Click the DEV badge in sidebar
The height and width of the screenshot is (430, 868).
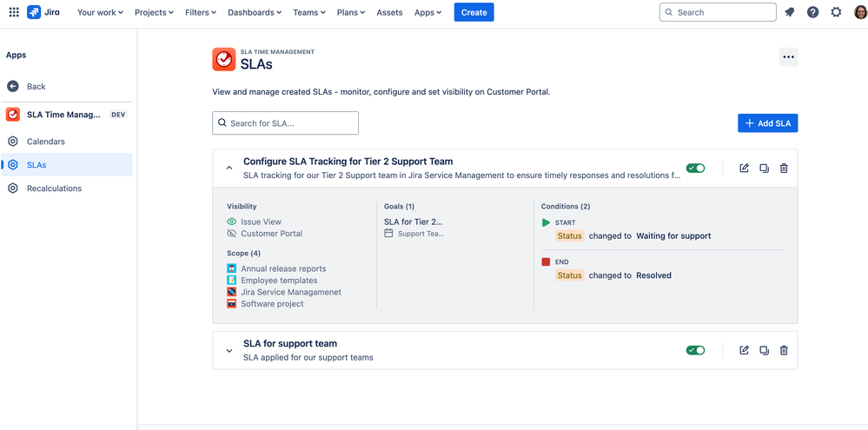pyautogui.click(x=118, y=115)
